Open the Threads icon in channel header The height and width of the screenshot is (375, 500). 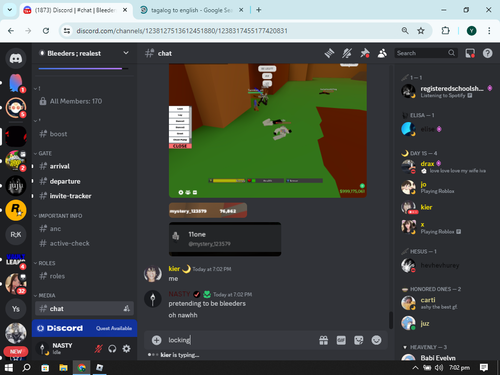pos(329,53)
